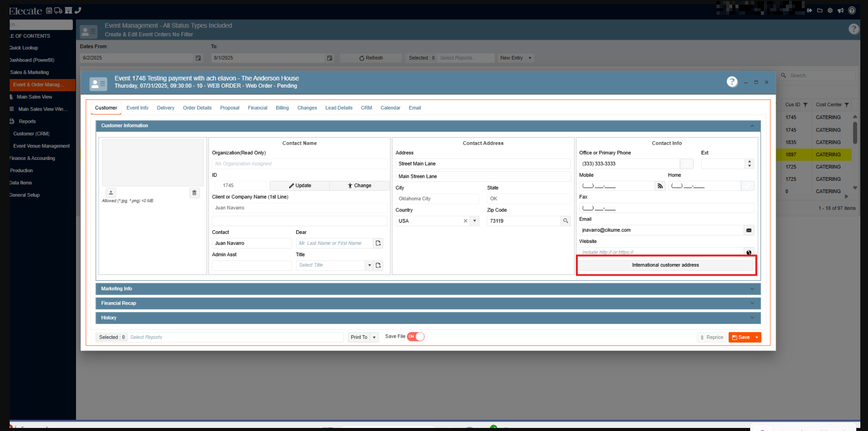Click the Update button beside ID

click(x=299, y=186)
